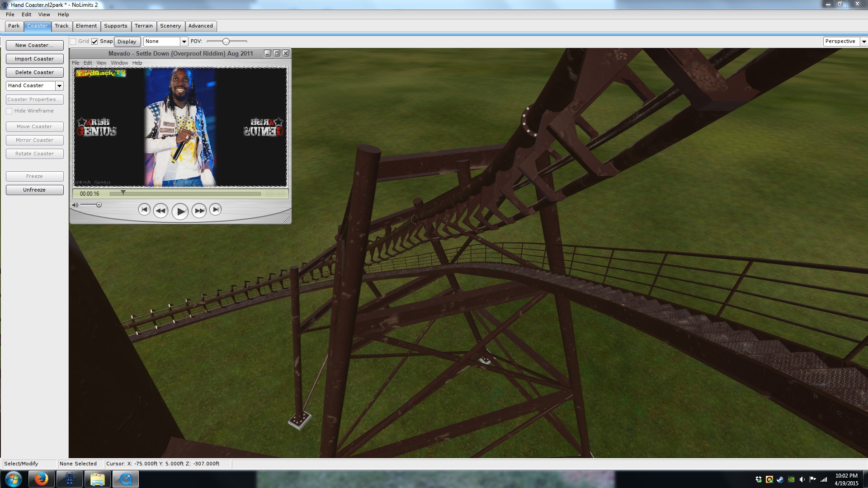This screenshot has height=488, width=868.
Task: Open the Perspective view dropdown
Action: coord(863,42)
